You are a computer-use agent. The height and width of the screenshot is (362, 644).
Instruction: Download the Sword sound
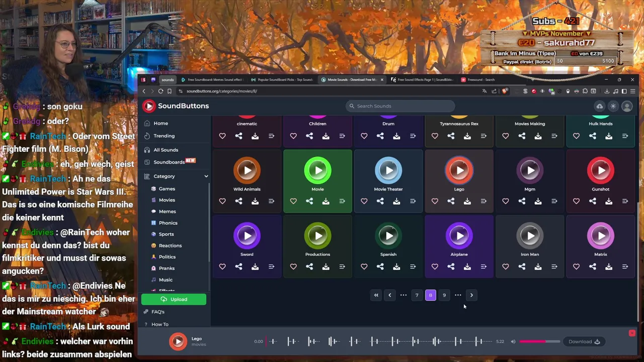pyautogui.click(x=255, y=266)
